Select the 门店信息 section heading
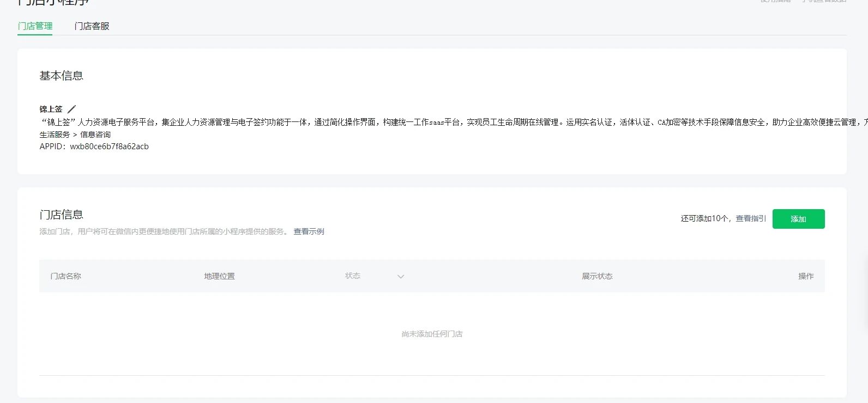The height and width of the screenshot is (403, 868). [x=61, y=215]
